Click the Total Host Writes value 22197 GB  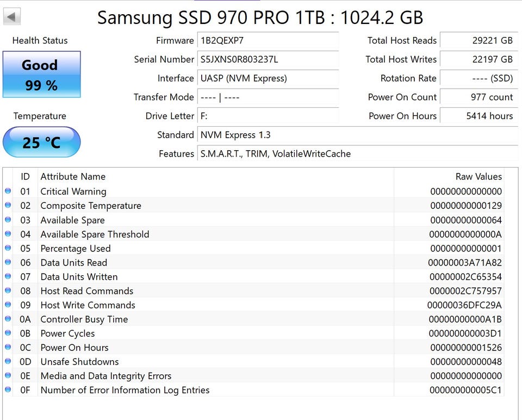coord(478,59)
